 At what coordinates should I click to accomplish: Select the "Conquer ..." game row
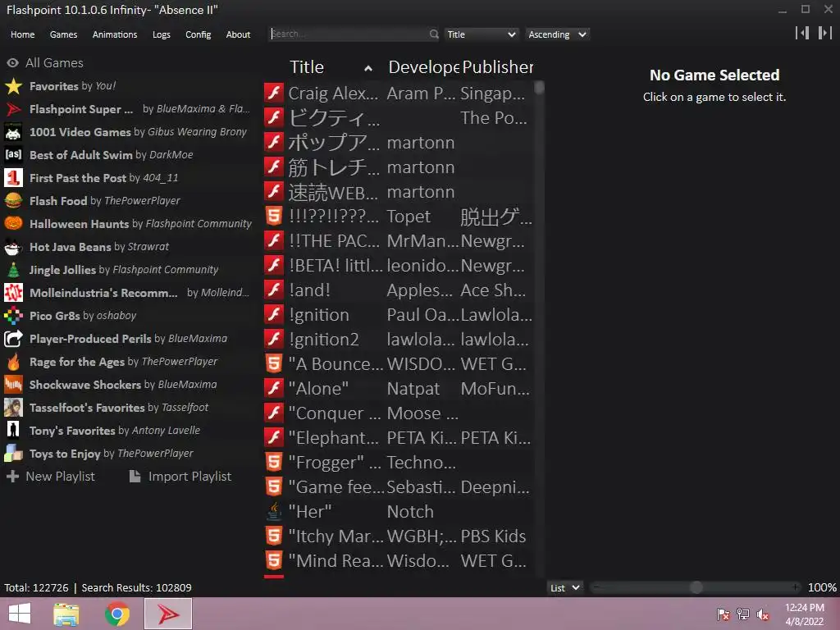pos(399,413)
